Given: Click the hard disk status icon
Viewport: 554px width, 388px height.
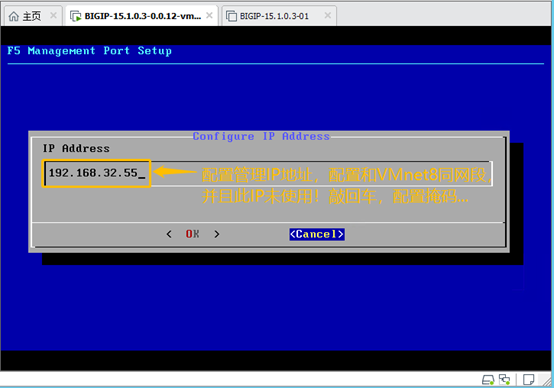Looking at the screenshot, I should [x=488, y=380].
